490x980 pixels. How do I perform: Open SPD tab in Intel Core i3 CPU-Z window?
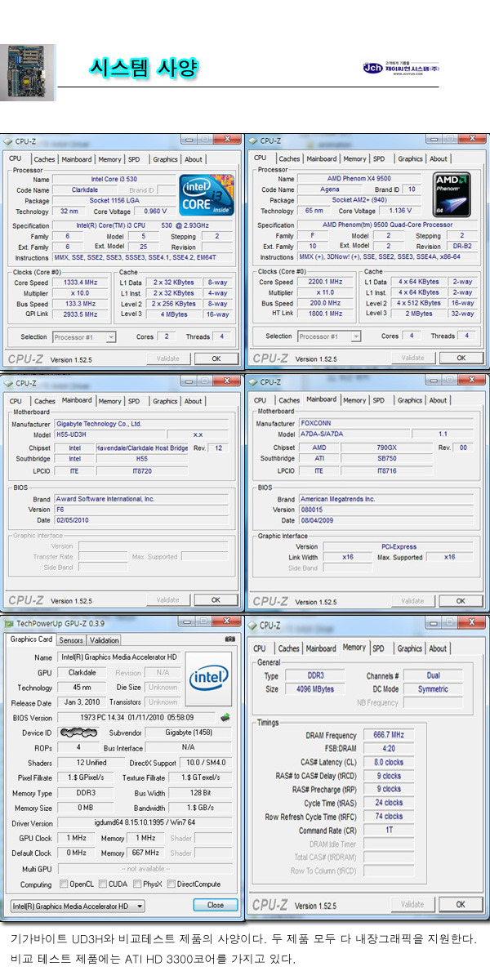click(x=133, y=159)
